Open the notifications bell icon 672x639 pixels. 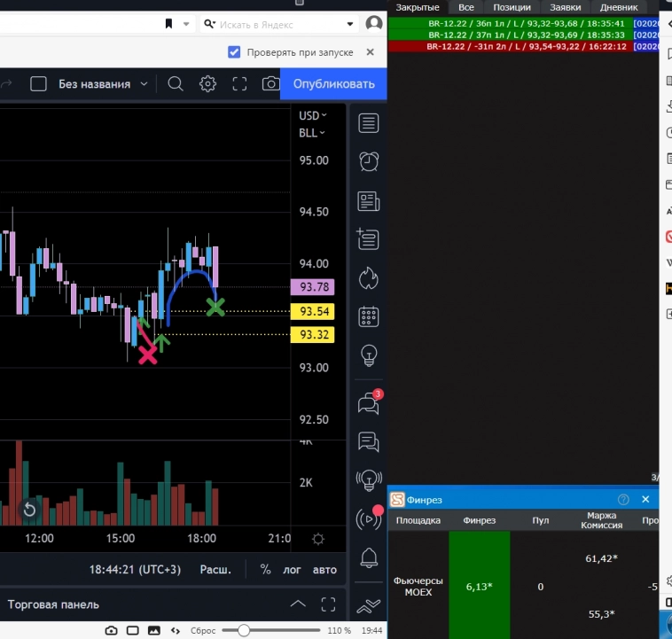tap(369, 557)
